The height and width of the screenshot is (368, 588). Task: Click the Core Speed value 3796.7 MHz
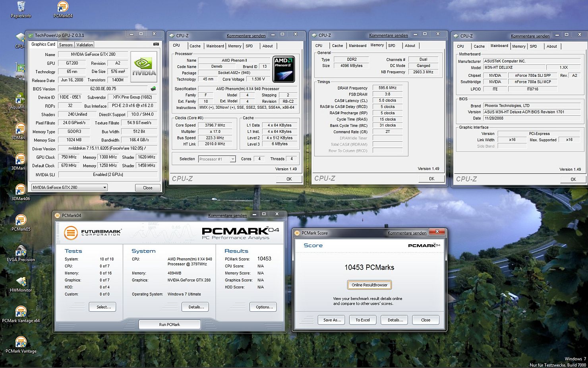click(215, 125)
